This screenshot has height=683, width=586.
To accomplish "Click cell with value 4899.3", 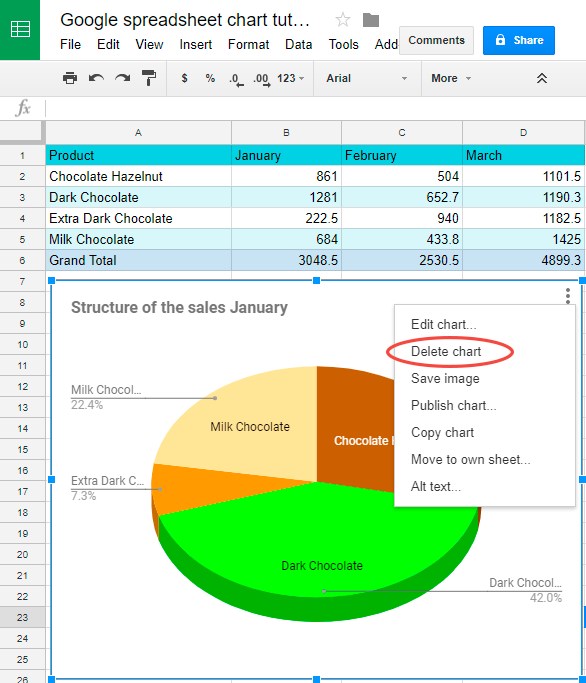I will click(523, 260).
